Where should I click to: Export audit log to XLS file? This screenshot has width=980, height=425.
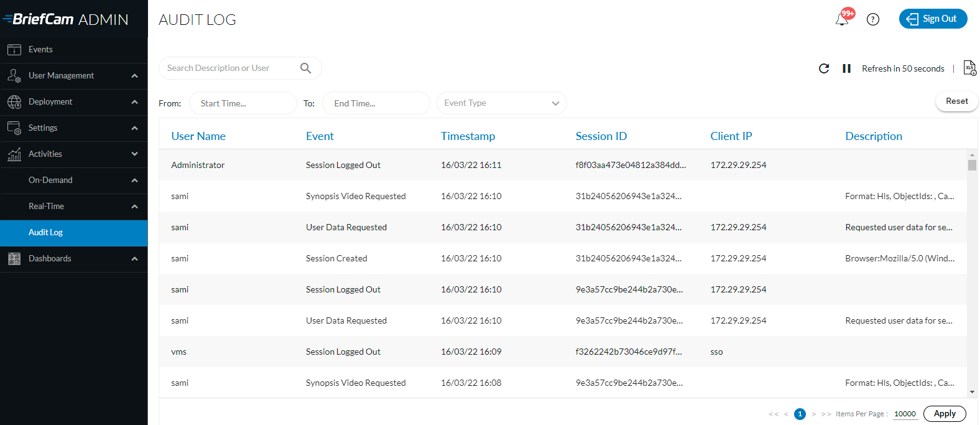point(969,68)
